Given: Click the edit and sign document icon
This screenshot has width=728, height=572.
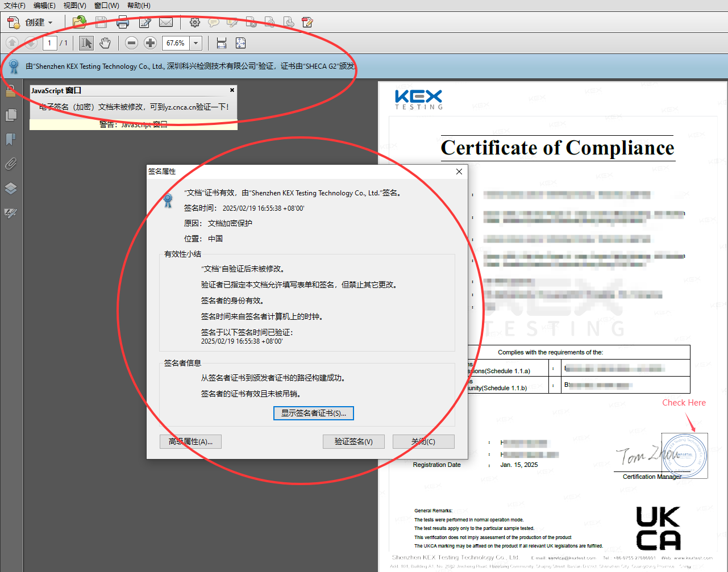Looking at the screenshot, I should 145,23.
